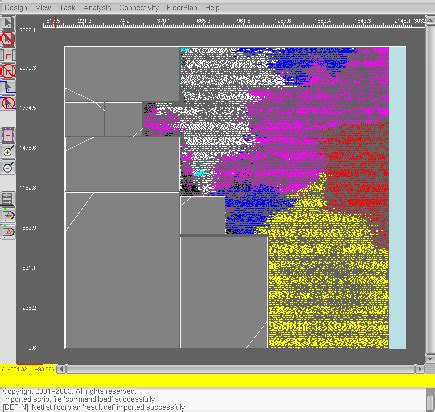Open the stacked layers list icon
435x412 pixels.
click(8, 199)
